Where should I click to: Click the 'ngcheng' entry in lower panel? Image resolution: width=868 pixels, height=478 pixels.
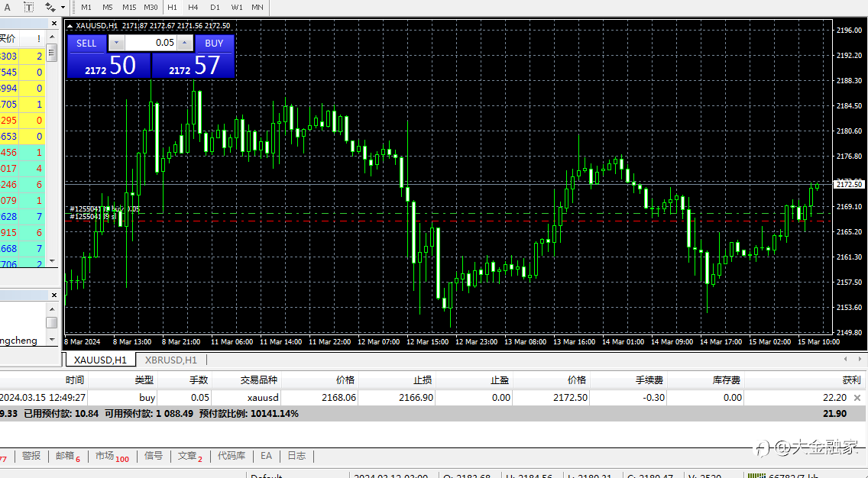point(19,341)
